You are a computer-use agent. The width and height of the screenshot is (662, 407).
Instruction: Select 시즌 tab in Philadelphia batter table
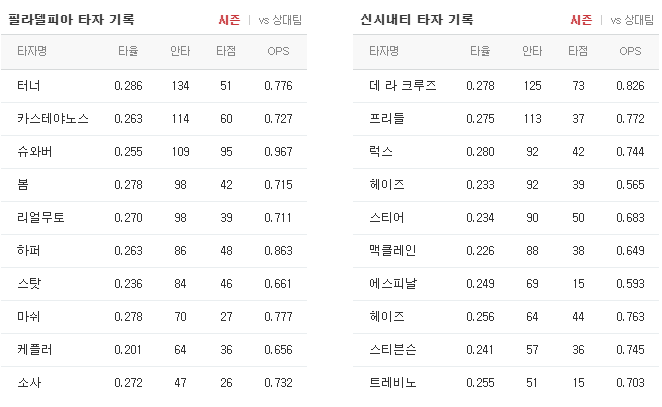click(x=229, y=20)
